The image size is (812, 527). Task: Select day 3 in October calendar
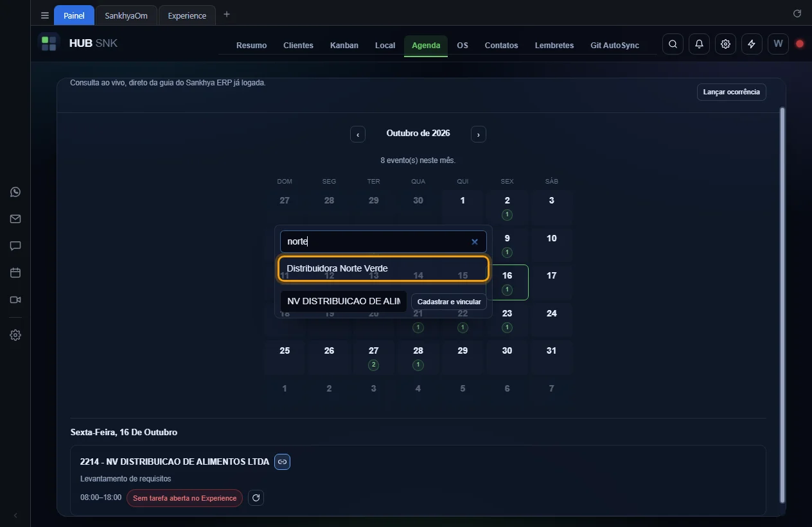click(551, 207)
